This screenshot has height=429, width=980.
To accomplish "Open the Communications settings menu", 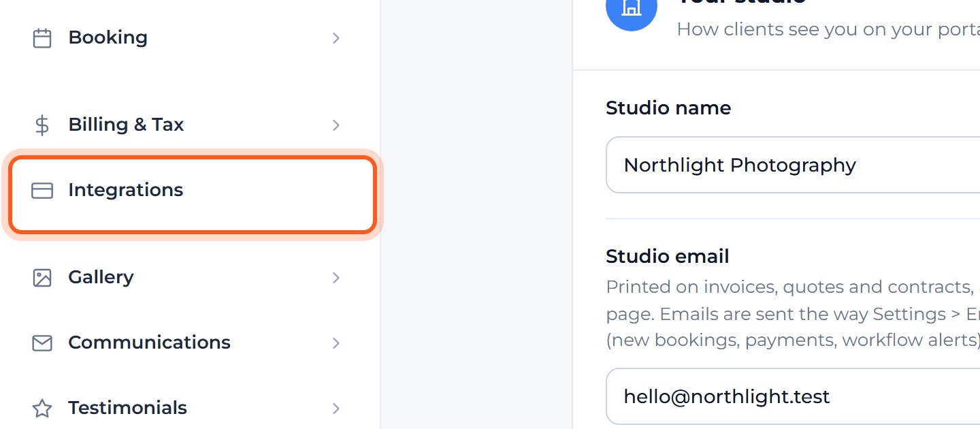I will coord(189,343).
